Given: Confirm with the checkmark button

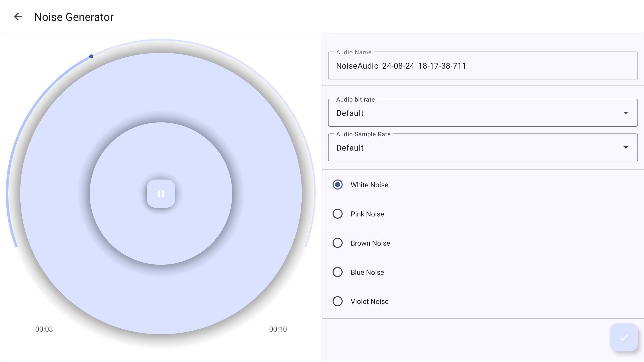Looking at the screenshot, I should tap(624, 337).
